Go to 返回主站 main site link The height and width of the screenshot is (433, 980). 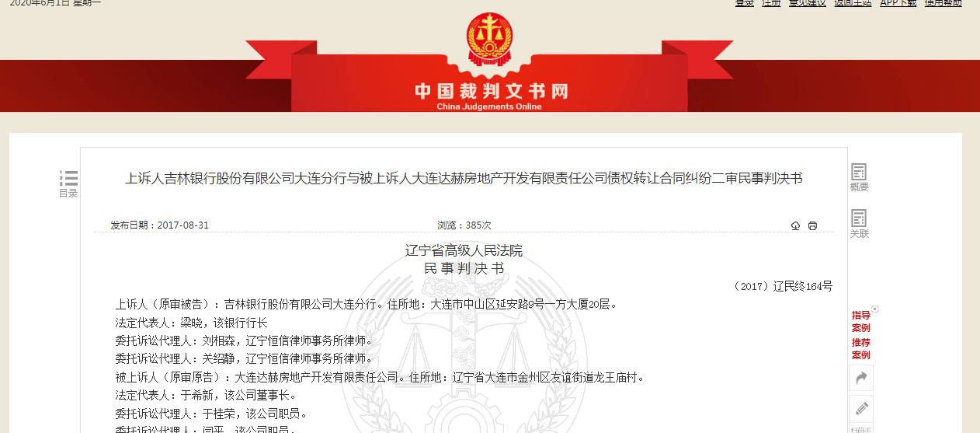[x=853, y=3]
